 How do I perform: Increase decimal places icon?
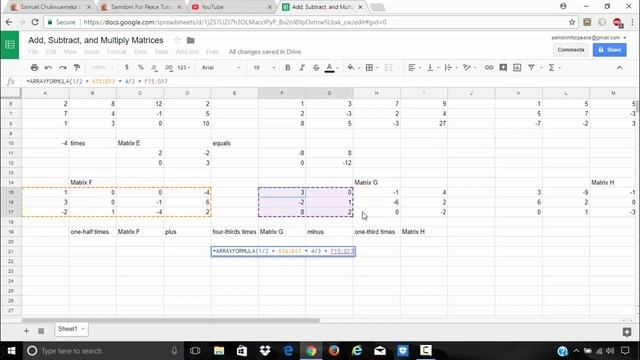click(169, 67)
